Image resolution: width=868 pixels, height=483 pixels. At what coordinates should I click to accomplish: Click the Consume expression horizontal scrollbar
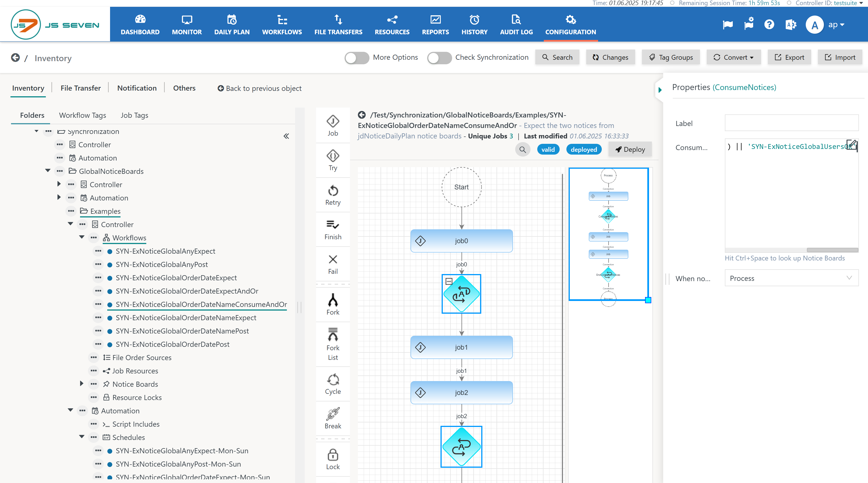tap(832, 250)
